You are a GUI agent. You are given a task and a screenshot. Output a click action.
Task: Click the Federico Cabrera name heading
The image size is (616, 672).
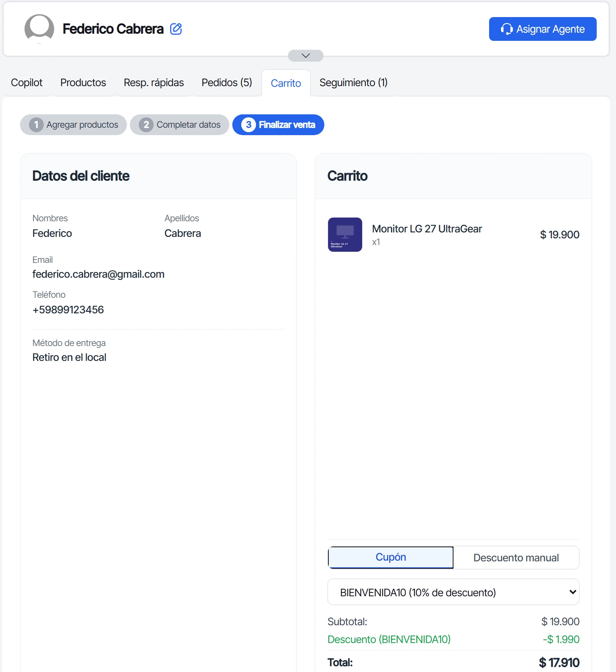[113, 29]
